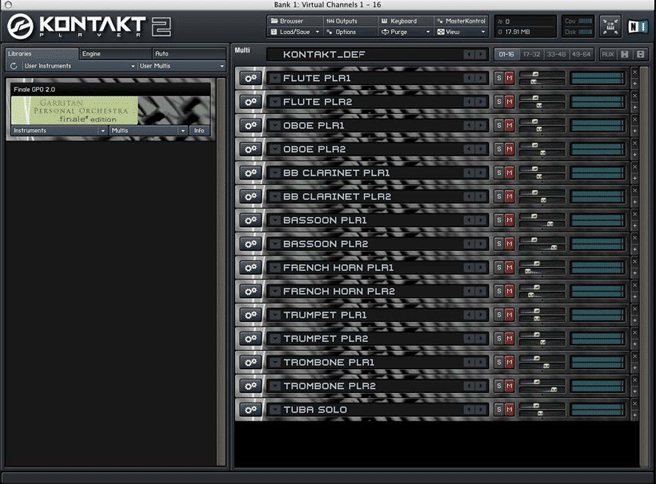Open the Options dialog
This screenshot has width=656, height=484.
(x=351, y=32)
